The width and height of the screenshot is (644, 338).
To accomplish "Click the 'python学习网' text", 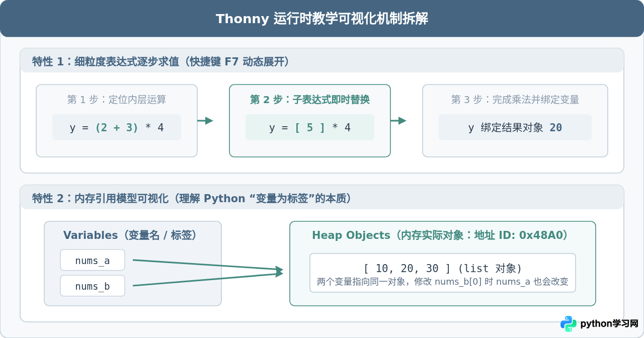I will 609,324.
